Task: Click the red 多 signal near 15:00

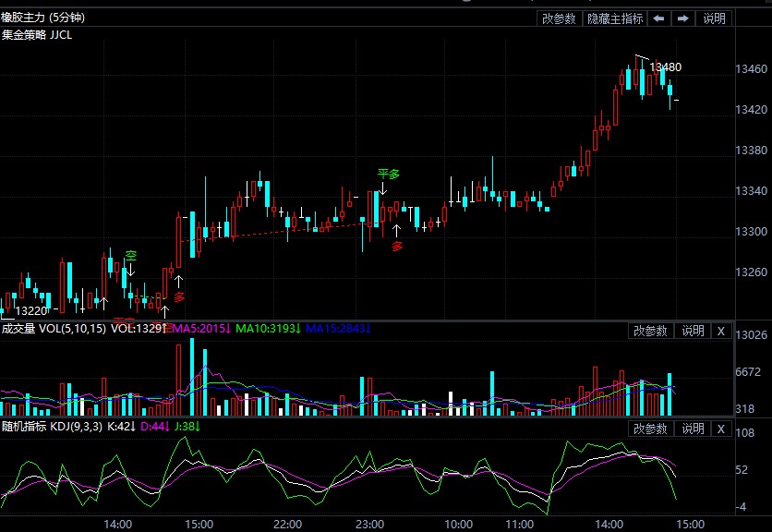Action: pos(179,296)
